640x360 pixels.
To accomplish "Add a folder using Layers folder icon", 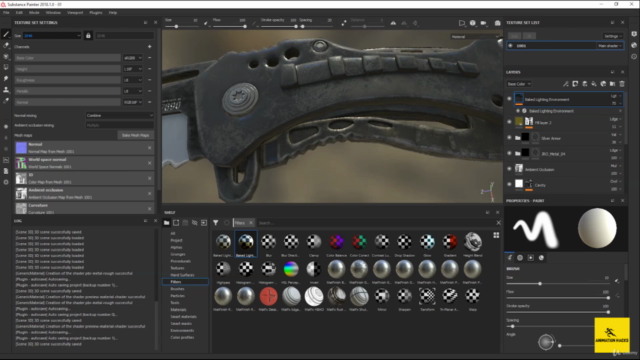I will point(612,84).
